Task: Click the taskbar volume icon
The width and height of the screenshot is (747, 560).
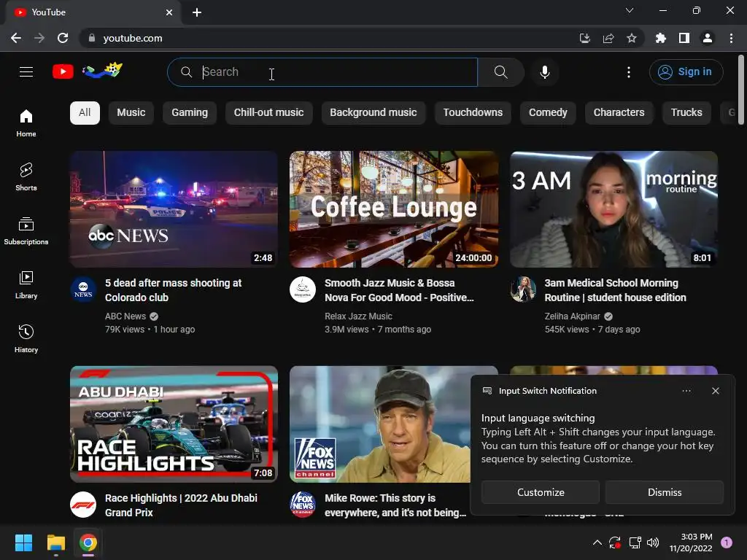Action: (x=653, y=542)
